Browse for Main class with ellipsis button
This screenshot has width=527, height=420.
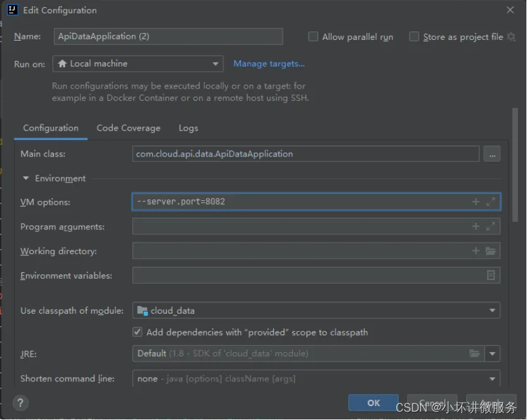click(x=492, y=154)
